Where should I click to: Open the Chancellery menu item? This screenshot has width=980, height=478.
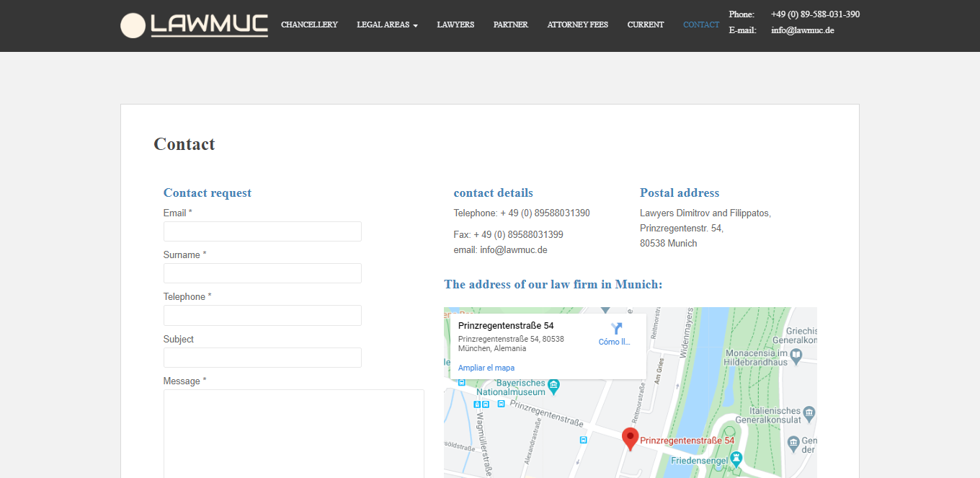(309, 25)
